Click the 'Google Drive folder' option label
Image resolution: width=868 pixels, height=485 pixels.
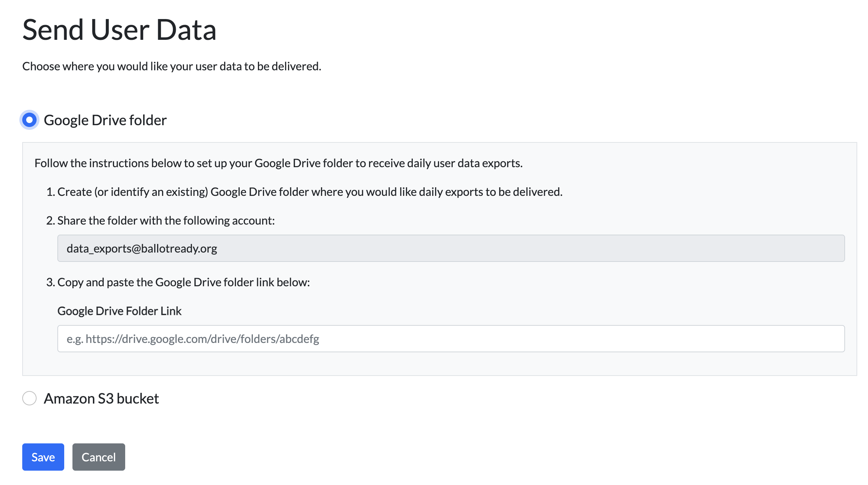pos(105,120)
